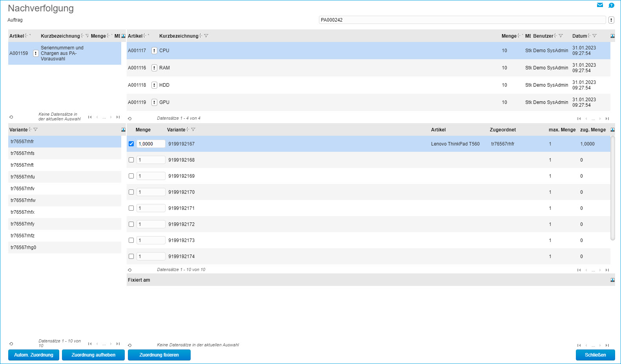Select variant tr76567rhfu in list
Screen dimensions: 621x364
tap(23, 177)
